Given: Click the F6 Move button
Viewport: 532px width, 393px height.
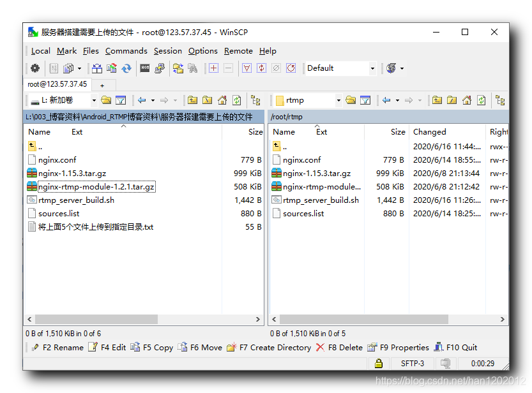Looking at the screenshot, I should point(200,348).
